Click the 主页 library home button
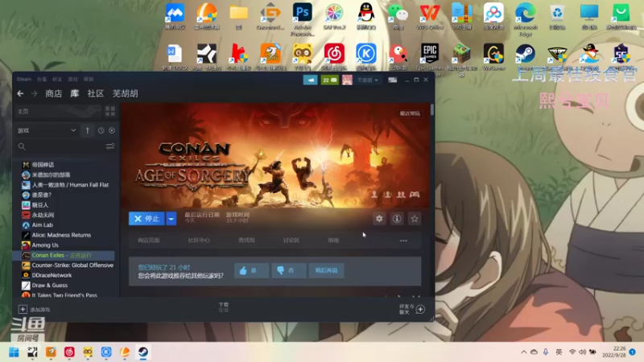644x362 pixels. pyautogui.click(x=56, y=111)
